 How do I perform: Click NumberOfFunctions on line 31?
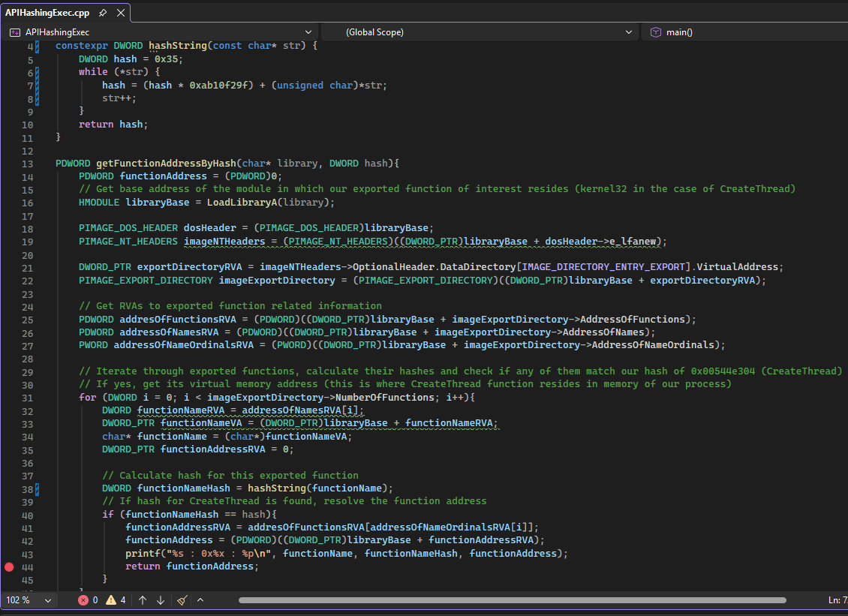click(x=384, y=397)
